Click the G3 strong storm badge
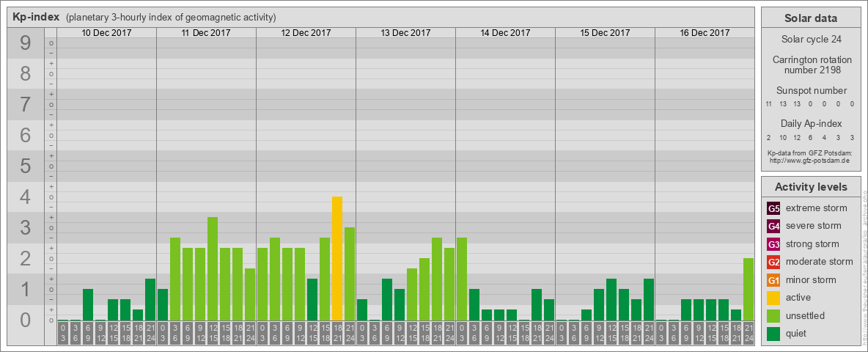This screenshot has height=352, width=868. (774, 244)
